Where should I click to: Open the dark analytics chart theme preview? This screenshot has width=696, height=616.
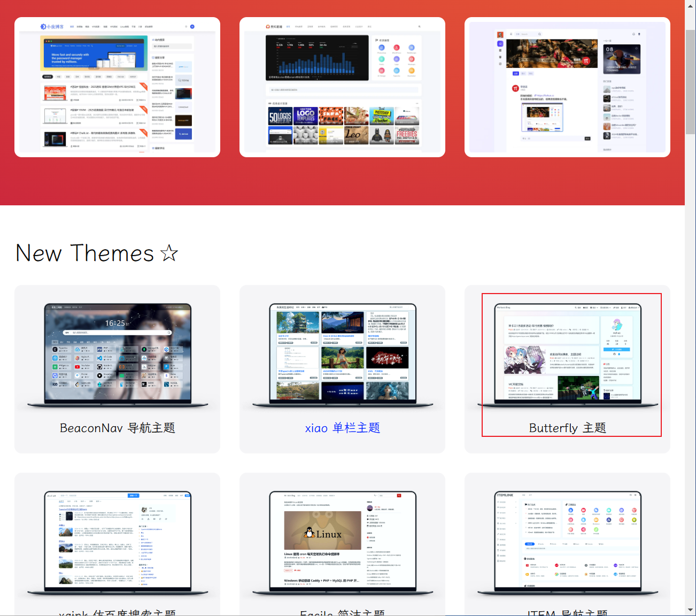coord(342,87)
